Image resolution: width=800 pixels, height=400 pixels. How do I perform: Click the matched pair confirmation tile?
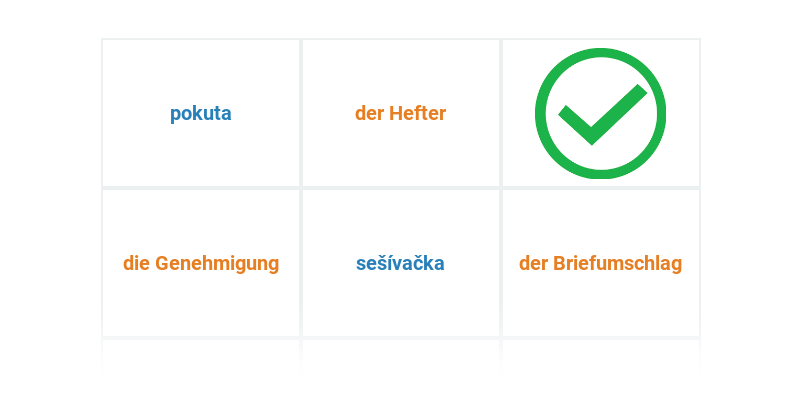[601, 113]
